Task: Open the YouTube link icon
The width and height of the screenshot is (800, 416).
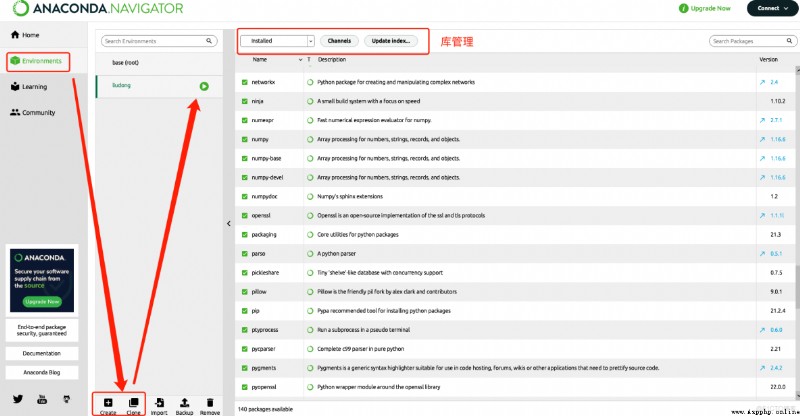Action: click(x=42, y=399)
